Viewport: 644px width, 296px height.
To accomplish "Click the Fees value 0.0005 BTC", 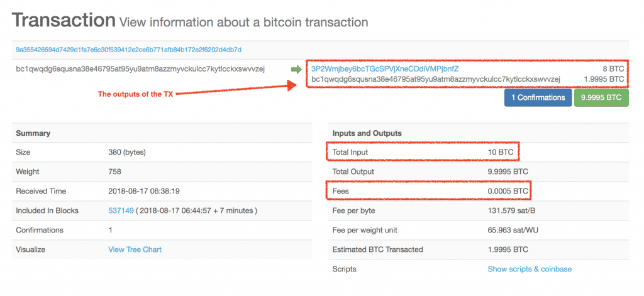I will pyautogui.click(x=508, y=191).
